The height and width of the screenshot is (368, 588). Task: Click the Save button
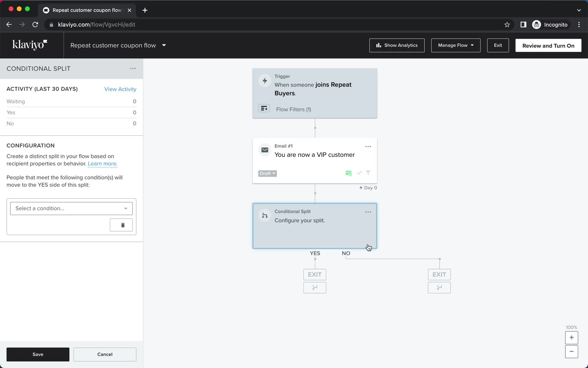click(38, 354)
